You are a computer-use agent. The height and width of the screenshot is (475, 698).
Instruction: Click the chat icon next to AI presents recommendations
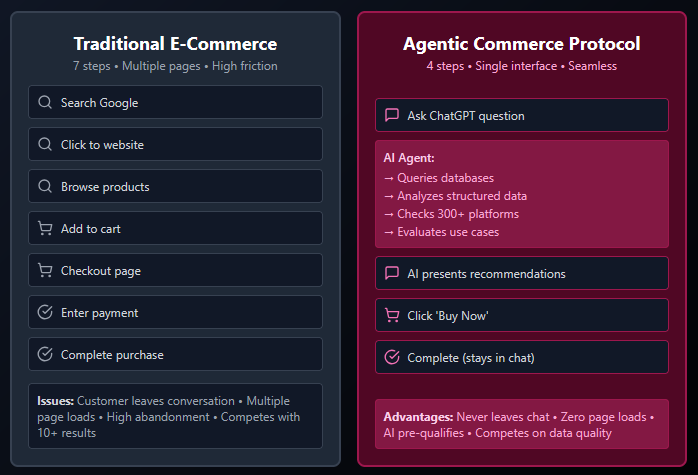point(392,274)
